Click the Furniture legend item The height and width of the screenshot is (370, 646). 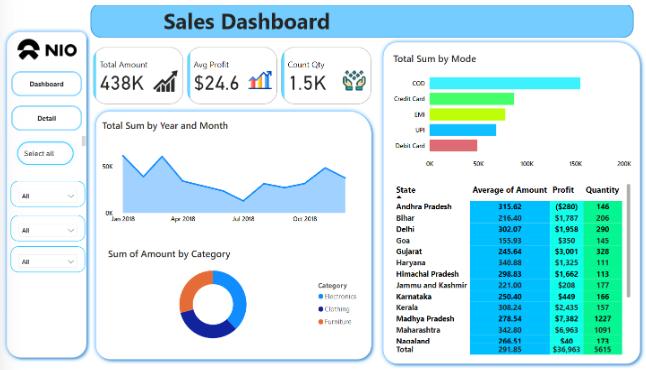(335, 322)
